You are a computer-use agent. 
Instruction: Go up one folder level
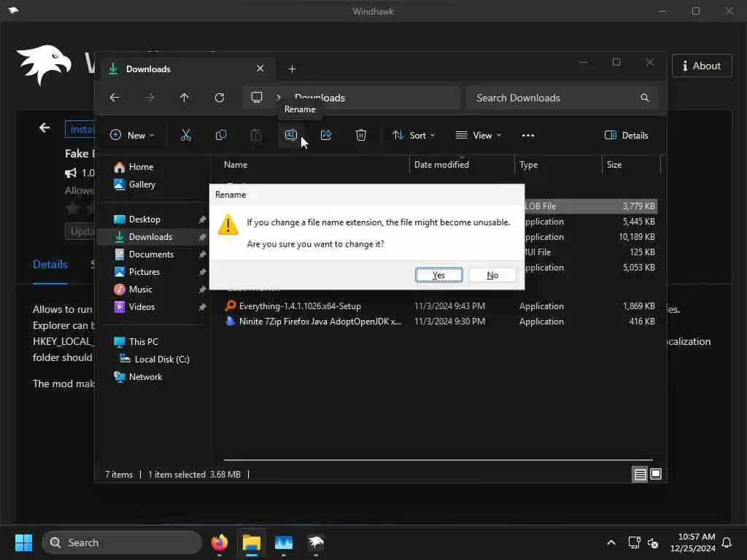185,98
